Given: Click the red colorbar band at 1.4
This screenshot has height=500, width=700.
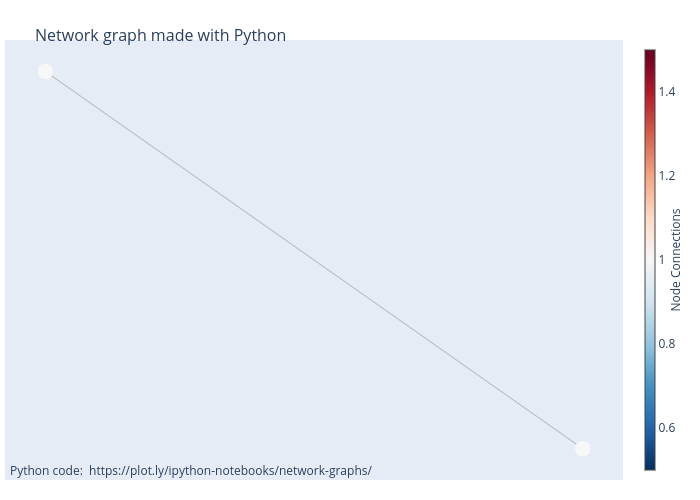Looking at the screenshot, I should coord(650,92).
